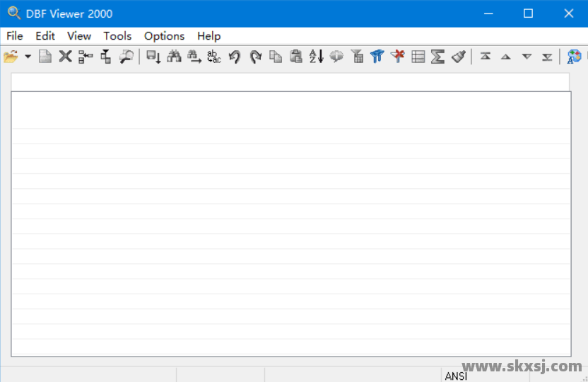
Task: Open the Options menu
Action: coord(164,36)
